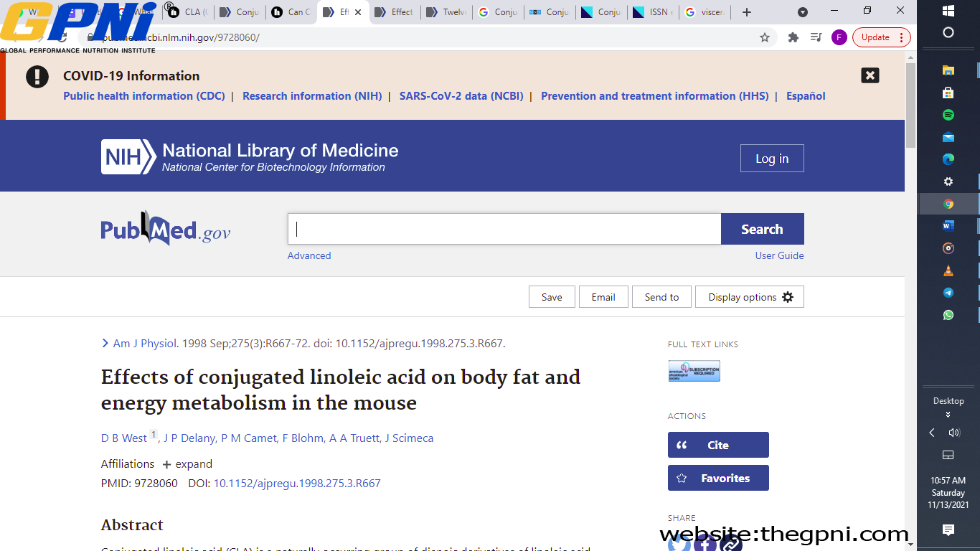The image size is (980, 551).
Task: Launch Microsoft Edge from the taskbar
Action: [948, 159]
